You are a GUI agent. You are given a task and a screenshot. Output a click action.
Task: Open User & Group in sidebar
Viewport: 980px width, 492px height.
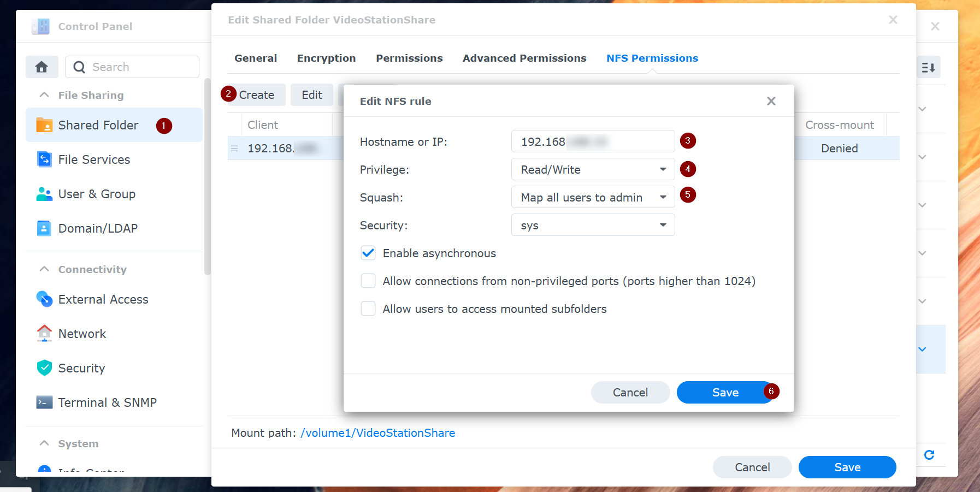pyautogui.click(x=114, y=194)
